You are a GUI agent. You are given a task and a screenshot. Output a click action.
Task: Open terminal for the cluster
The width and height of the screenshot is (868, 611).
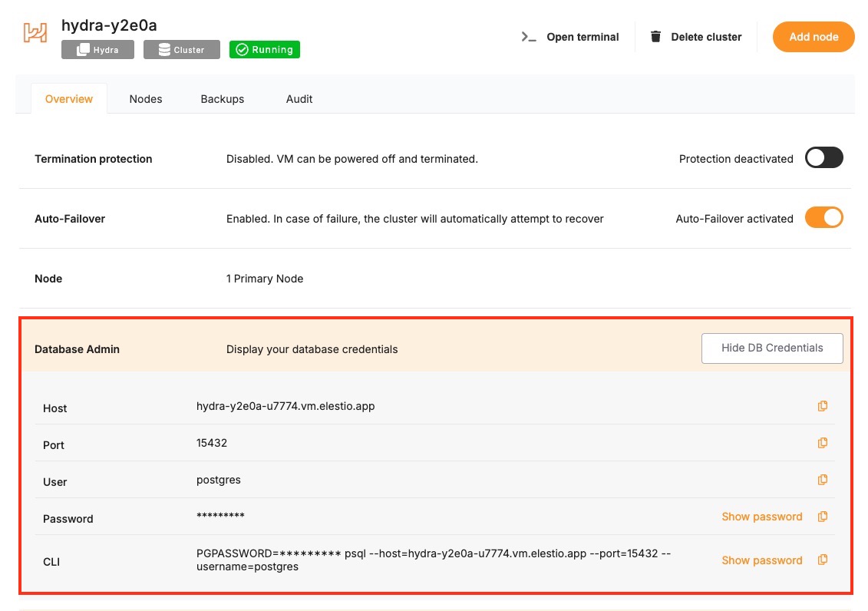coord(570,37)
